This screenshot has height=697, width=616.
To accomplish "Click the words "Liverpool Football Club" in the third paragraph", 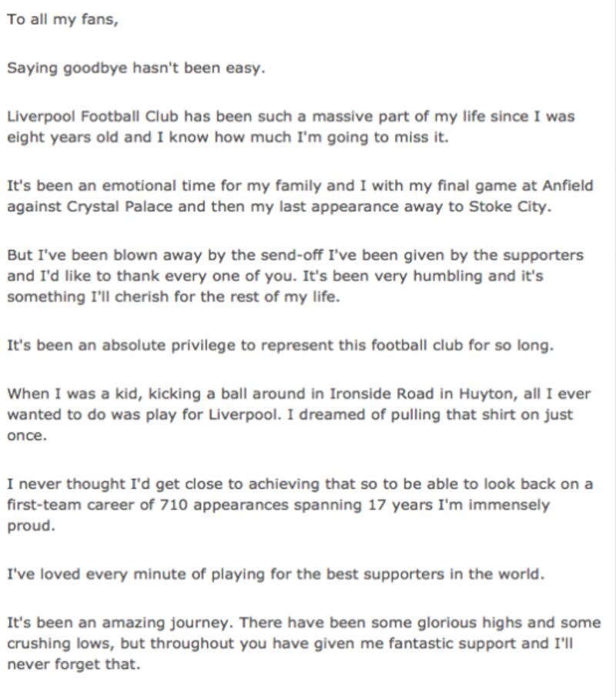I will point(93,116).
